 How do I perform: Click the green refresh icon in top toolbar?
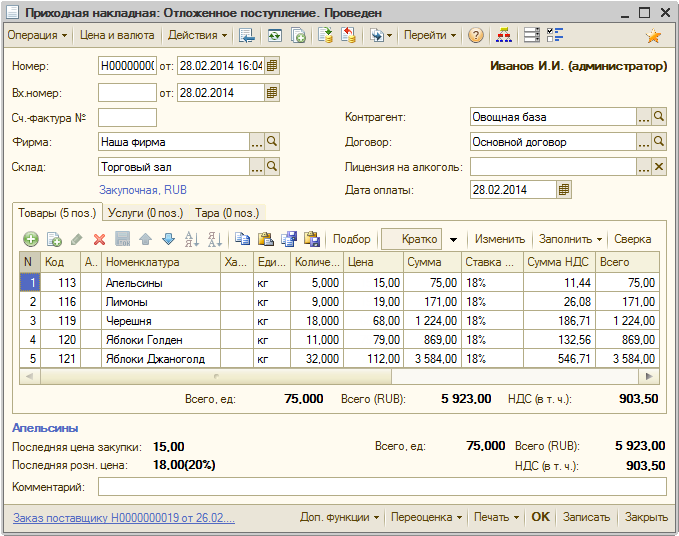click(275, 35)
